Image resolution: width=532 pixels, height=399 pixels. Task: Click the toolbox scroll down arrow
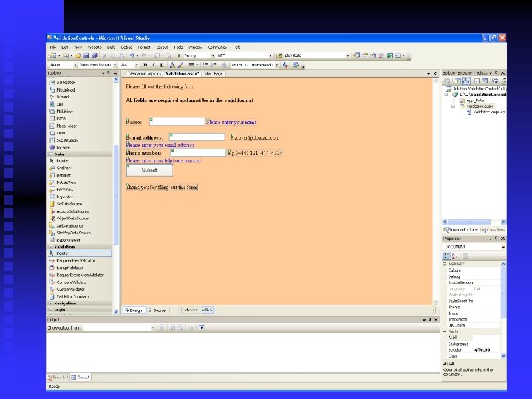[116, 312]
